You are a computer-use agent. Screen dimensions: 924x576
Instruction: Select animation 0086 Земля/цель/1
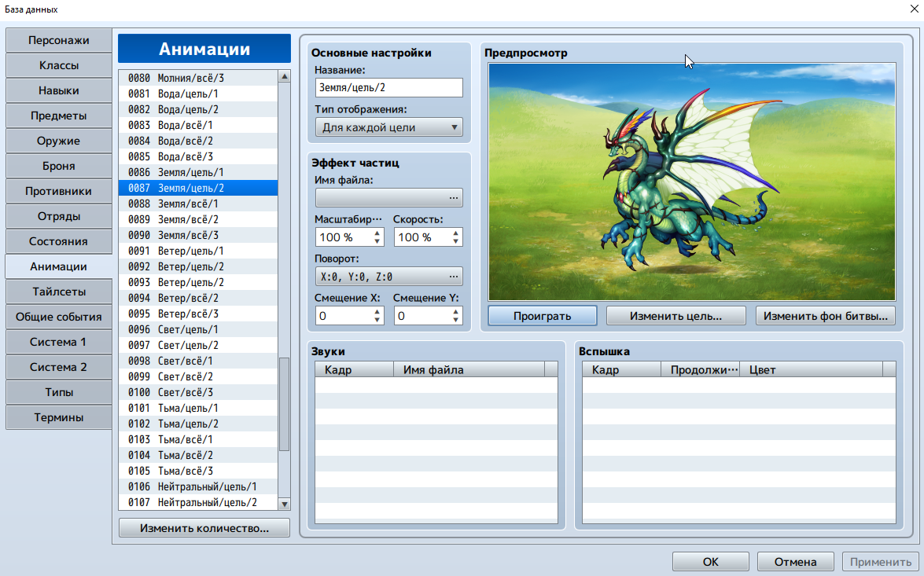[198, 172]
